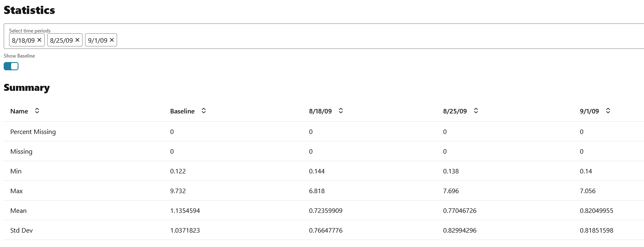Screen dimensions: 644x247
Task: Click the Summary heading
Action: click(x=27, y=88)
